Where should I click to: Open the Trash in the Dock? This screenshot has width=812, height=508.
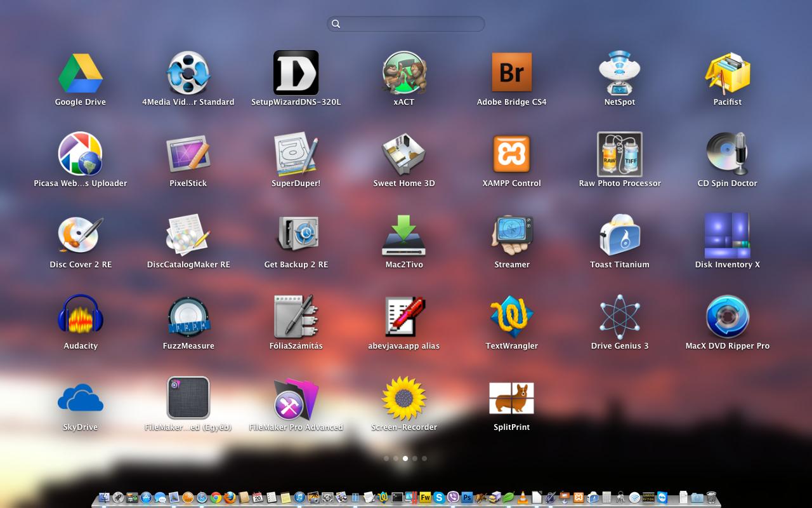coord(711,497)
